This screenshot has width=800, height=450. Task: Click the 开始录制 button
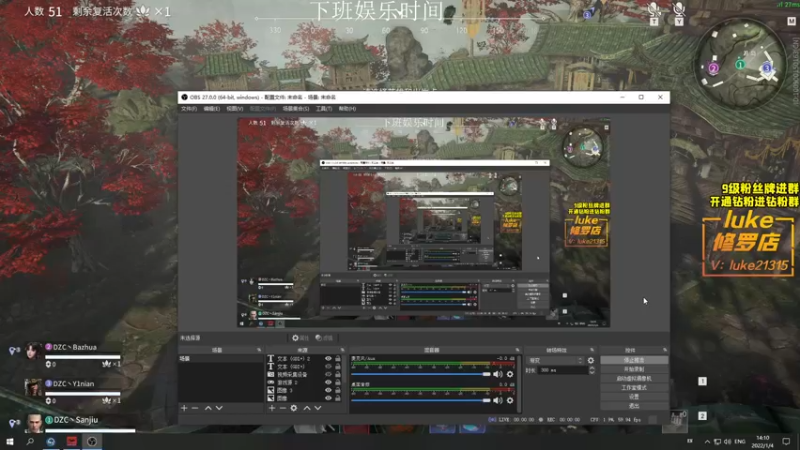(634, 369)
